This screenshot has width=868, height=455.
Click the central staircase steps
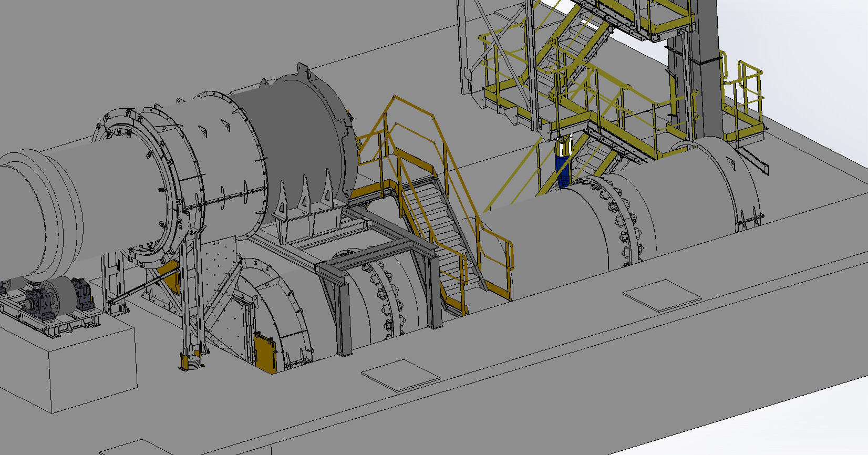tap(441, 221)
